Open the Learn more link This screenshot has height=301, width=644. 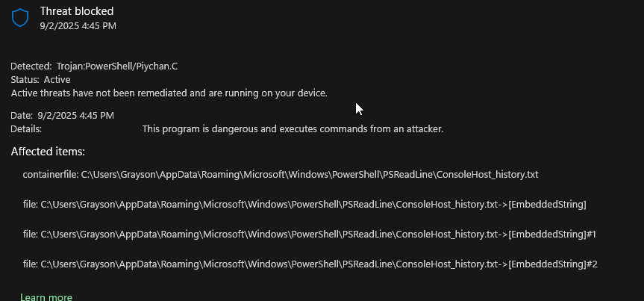46,297
